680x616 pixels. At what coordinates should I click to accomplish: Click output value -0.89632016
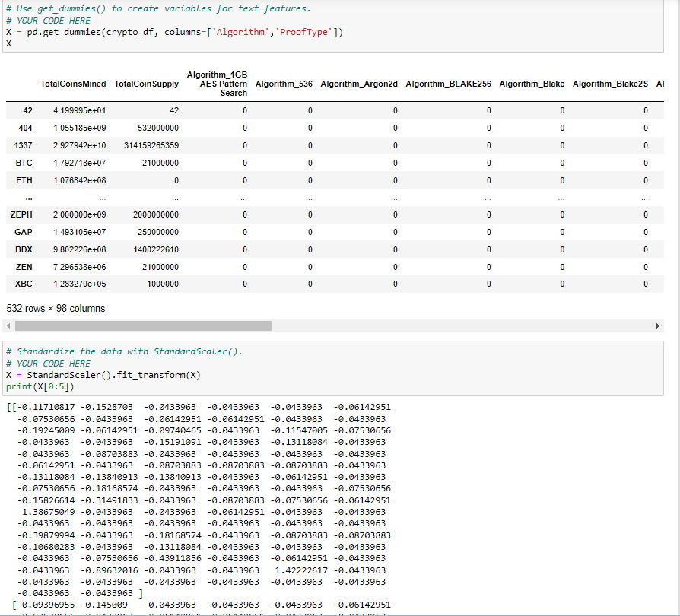pyautogui.click(x=110, y=570)
